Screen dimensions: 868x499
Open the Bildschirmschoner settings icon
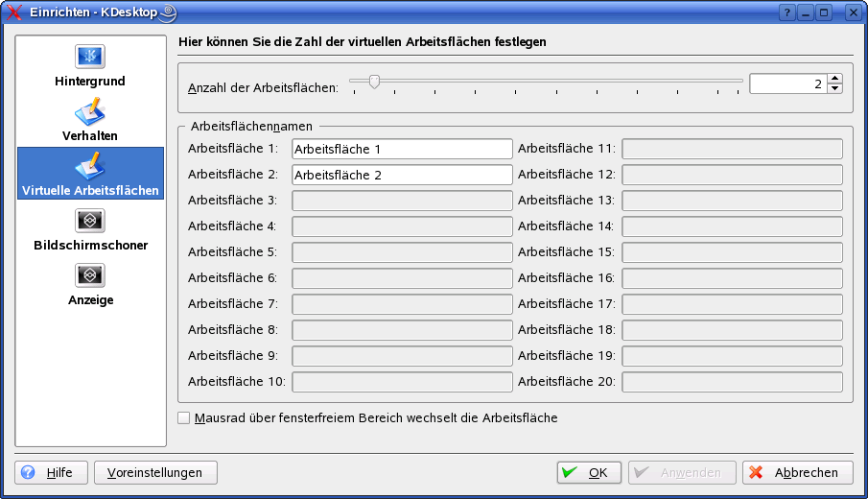pyautogui.click(x=90, y=221)
